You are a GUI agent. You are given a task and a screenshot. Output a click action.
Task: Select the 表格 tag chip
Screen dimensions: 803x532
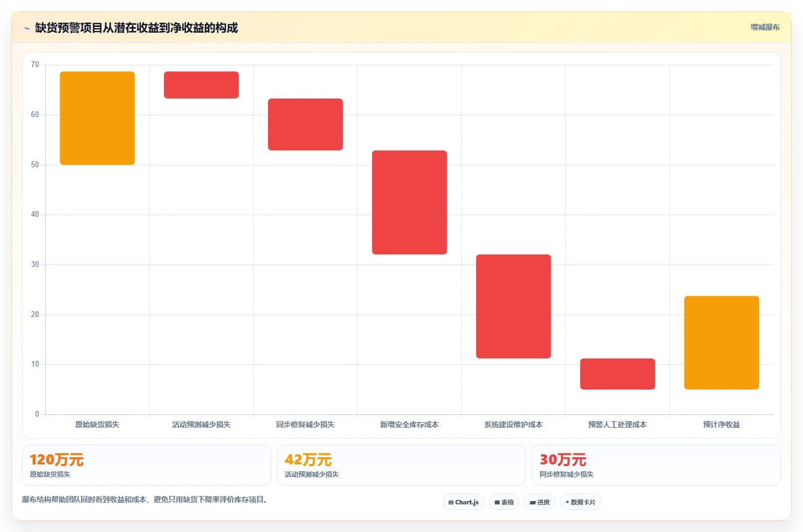coord(504,502)
